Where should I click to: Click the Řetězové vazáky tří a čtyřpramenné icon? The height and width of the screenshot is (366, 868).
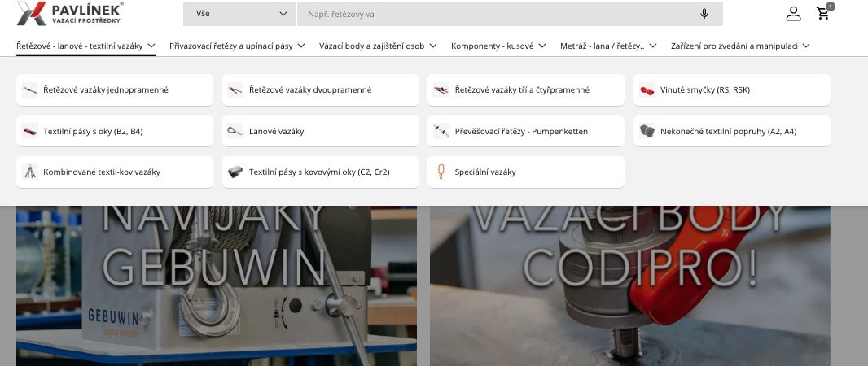(441, 90)
